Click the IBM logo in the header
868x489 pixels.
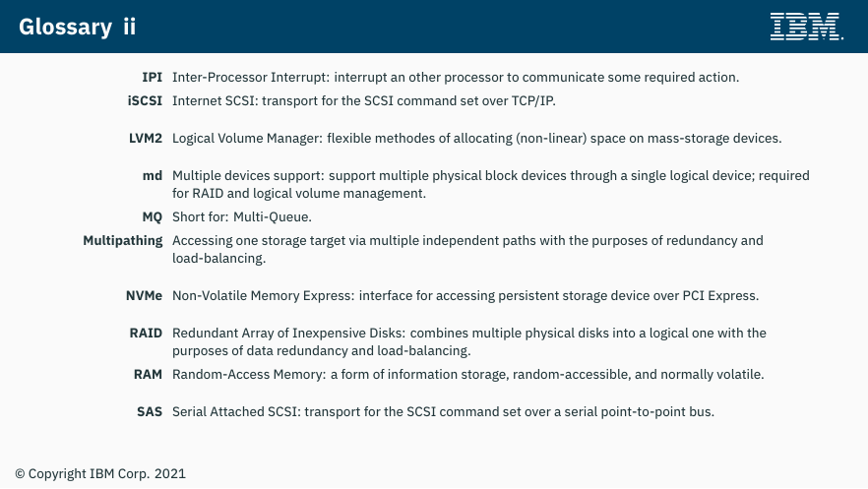pyautogui.click(x=807, y=27)
